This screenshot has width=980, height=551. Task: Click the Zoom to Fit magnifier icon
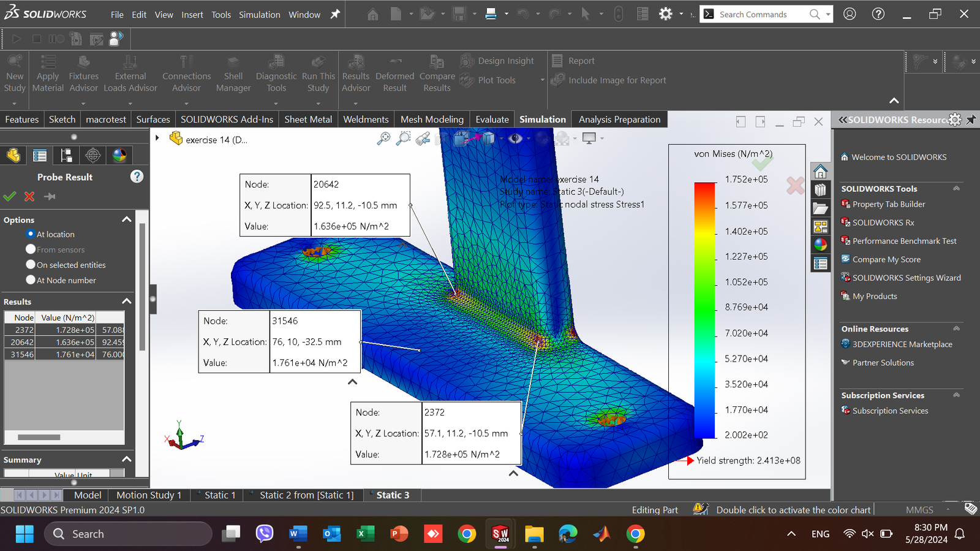tap(383, 139)
